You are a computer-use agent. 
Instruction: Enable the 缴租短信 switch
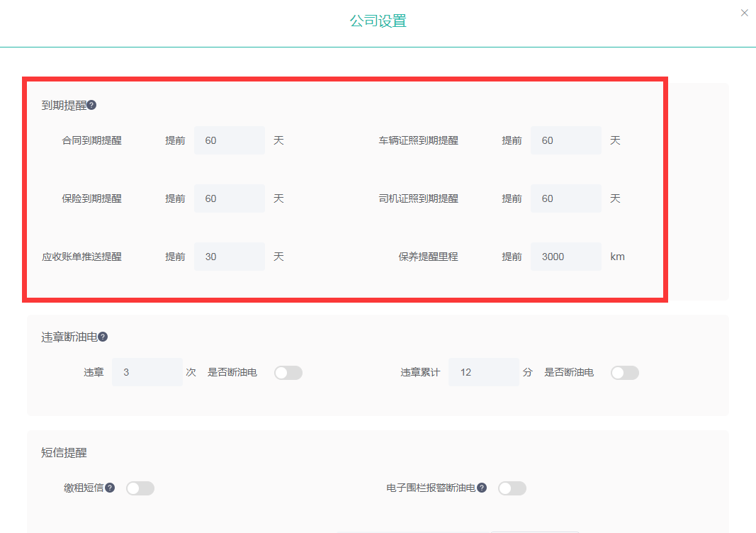pyautogui.click(x=140, y=488)
